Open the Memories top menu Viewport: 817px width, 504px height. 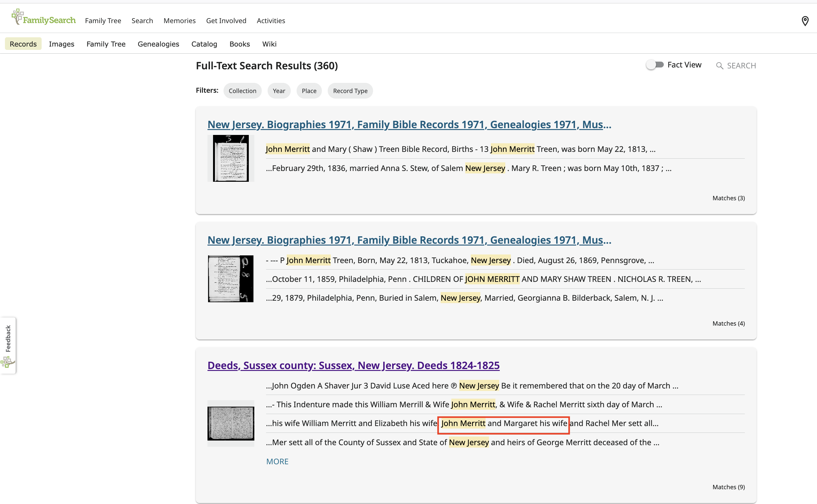coord(179,21)
